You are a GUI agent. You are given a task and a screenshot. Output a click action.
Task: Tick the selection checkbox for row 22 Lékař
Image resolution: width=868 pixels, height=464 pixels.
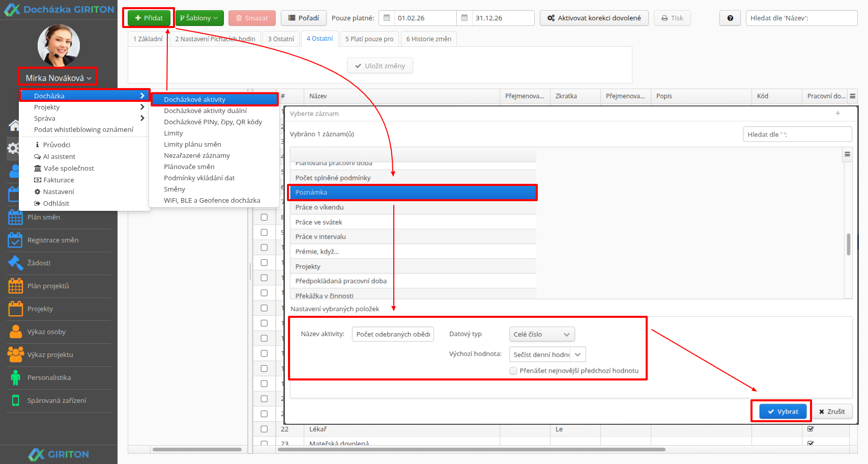click(264, 429)
